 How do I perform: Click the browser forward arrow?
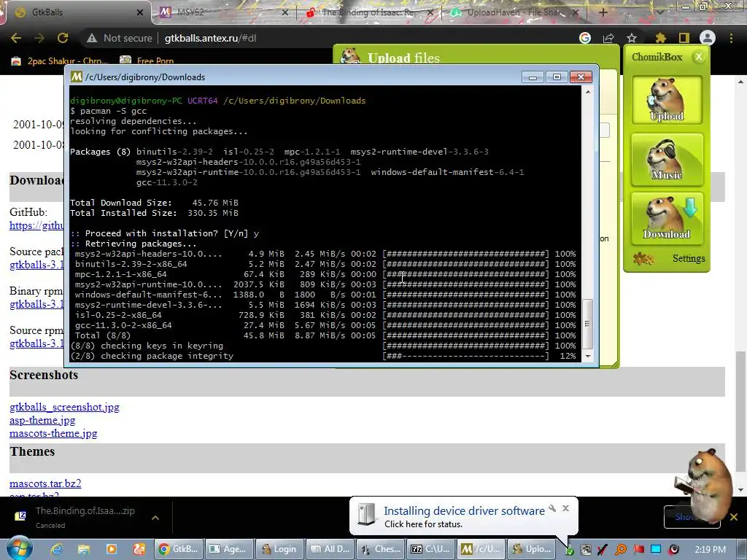click(39, 38)
